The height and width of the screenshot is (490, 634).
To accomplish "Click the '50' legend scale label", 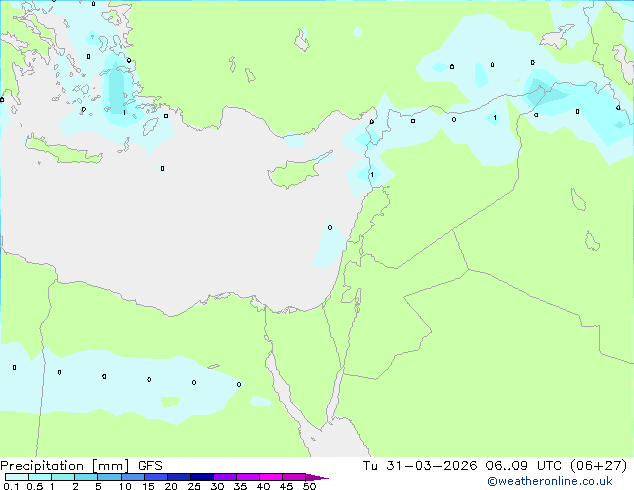I will click(310, 486).
